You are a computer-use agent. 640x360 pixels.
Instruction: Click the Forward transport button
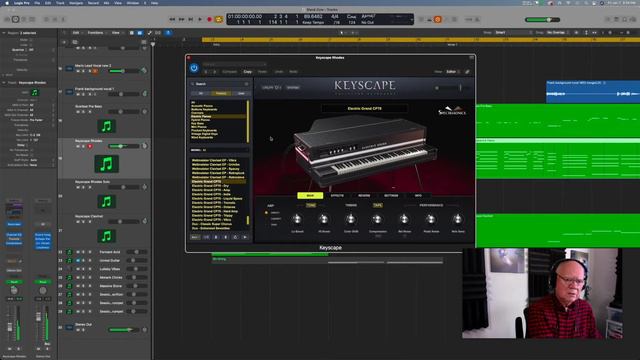click(x=181, y=19)
